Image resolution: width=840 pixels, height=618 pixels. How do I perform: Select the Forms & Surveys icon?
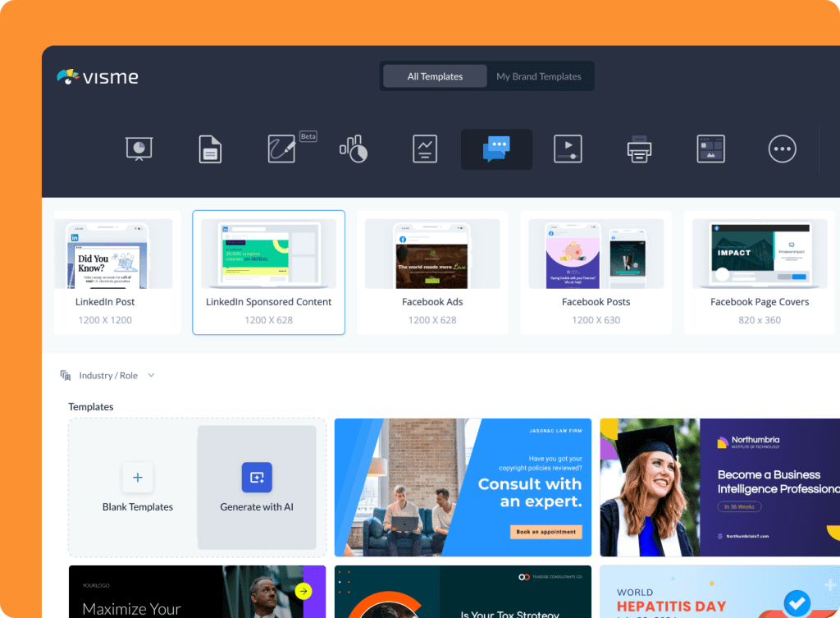tap(424, 149)
